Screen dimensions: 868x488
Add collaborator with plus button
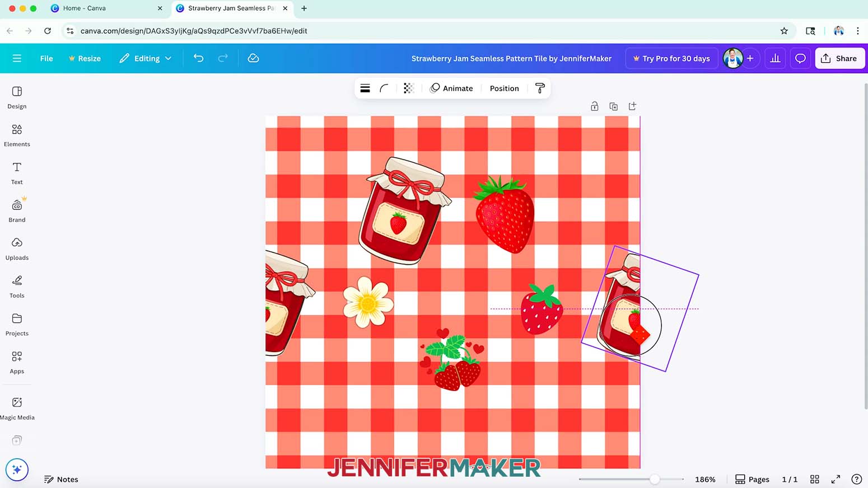pyautogui.click(x=750, y=58)
